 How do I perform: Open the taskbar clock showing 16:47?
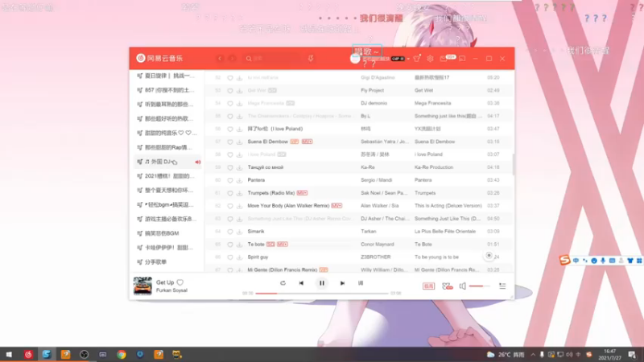(x=610, y=354)
